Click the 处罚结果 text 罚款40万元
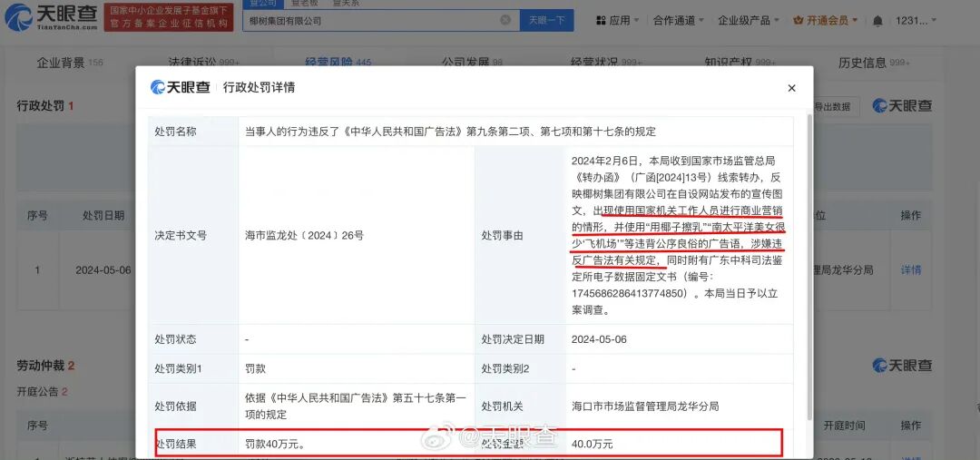This screenshot has width=980, height=460. pos(275,444)
